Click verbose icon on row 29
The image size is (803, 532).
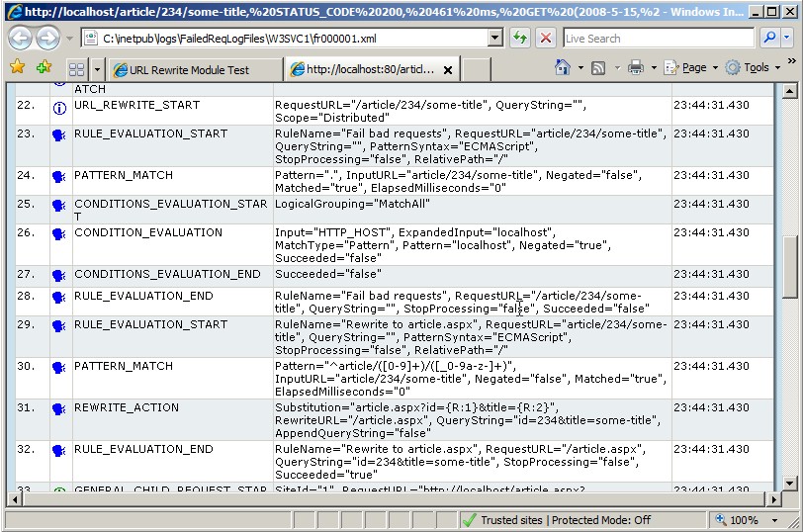pyautogui.click(x=59, y=325)
